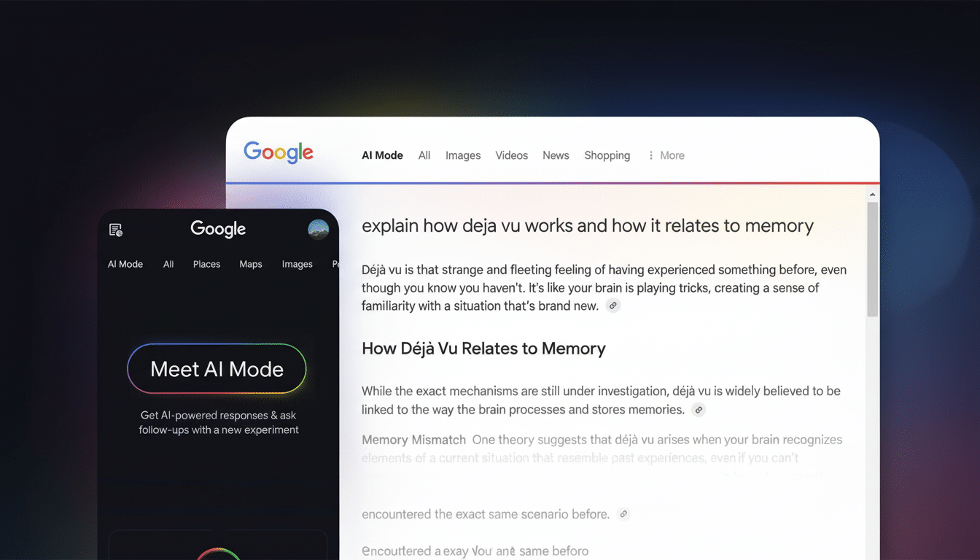This screenshot has height=560, width=980.
Task: Switch to the AI Mode tab
Action: (382, 155)
